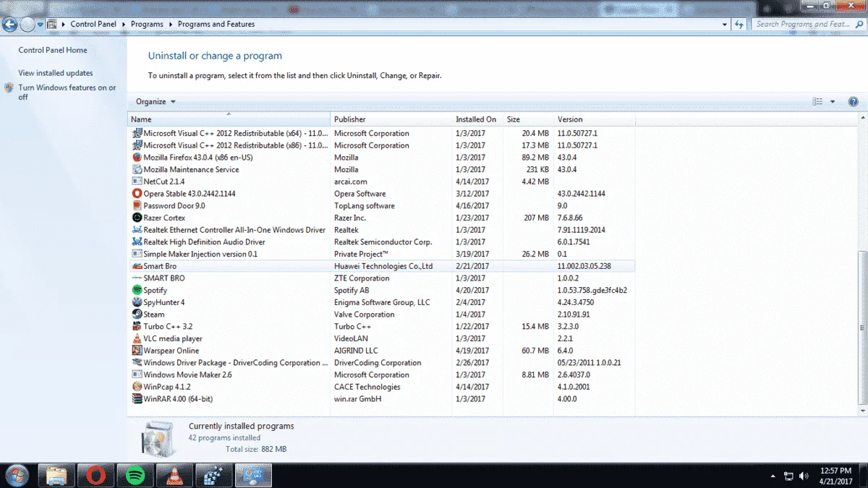Select the Mozilla Maintenance Service row
868x488 pixels.
click(x=382, y=169)
